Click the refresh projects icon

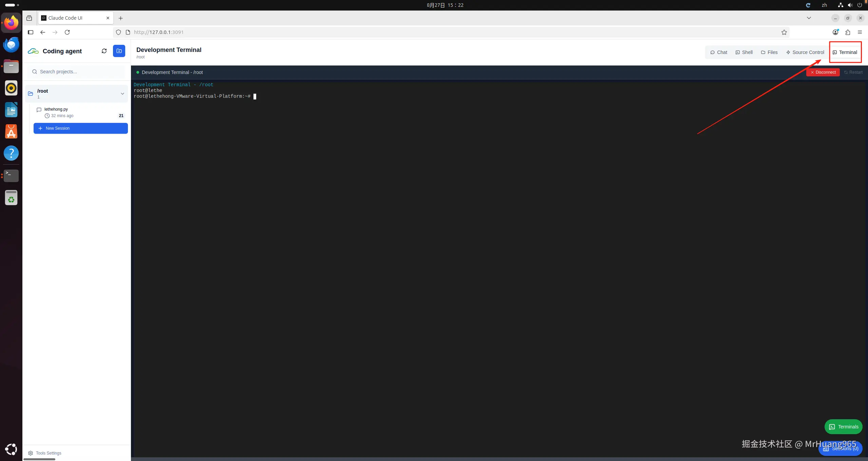[x=104, y=51]
